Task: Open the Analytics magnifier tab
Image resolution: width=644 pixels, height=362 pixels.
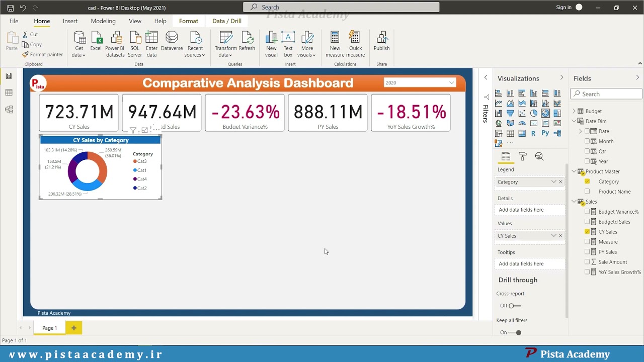Action: pos(539,156)
